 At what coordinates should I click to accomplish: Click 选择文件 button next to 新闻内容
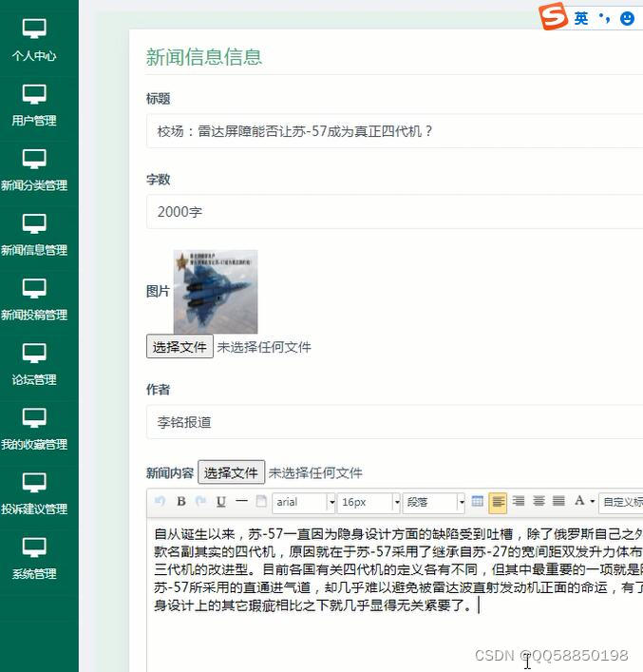232,472
